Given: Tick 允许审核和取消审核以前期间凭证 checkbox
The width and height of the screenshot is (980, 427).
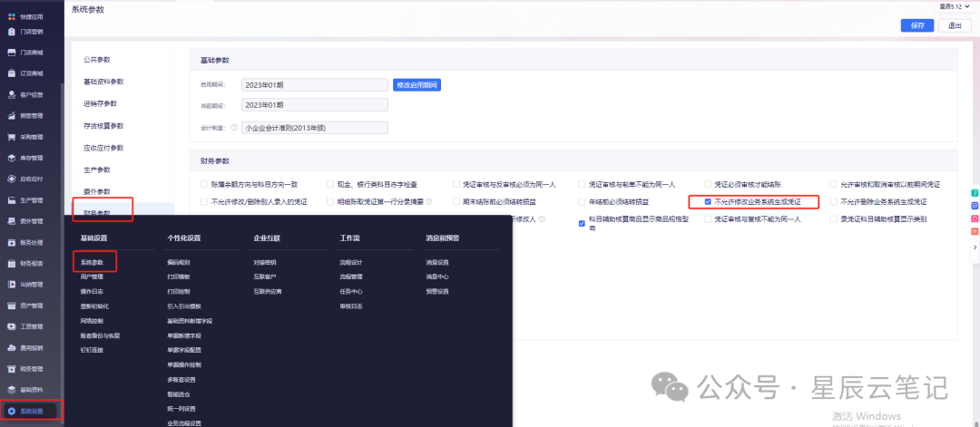Looking at the screenshot, I should pyautogui.click(x=834, y=184).
